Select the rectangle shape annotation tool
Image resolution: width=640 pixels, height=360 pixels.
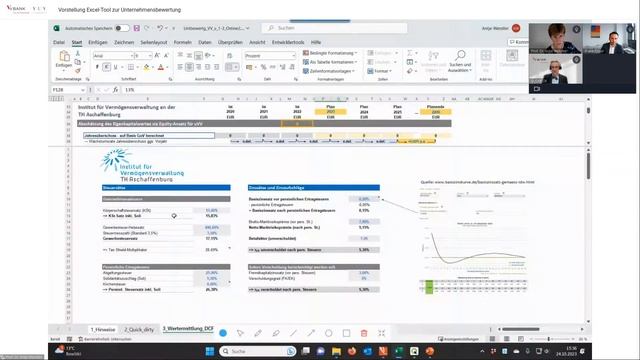click(347, 333)
